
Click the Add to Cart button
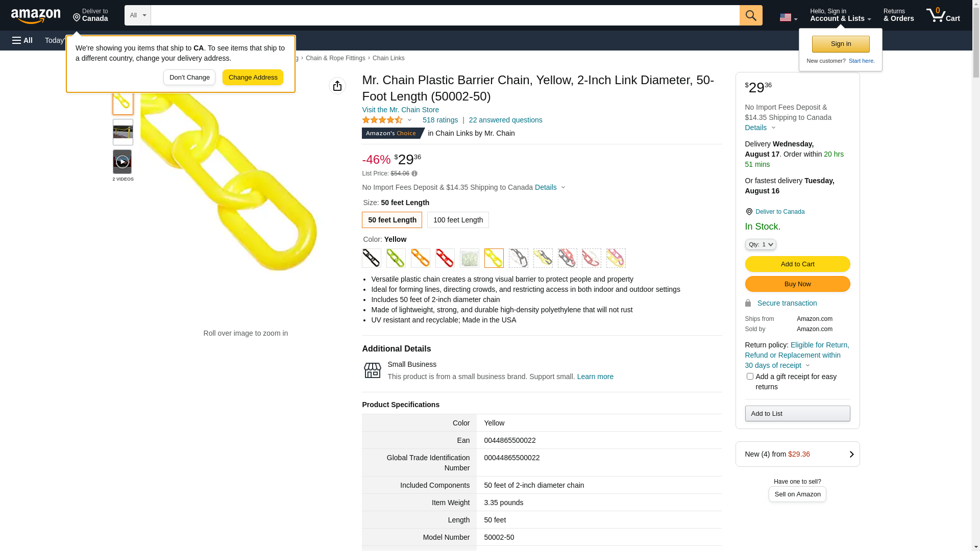(x=797, y=264)
